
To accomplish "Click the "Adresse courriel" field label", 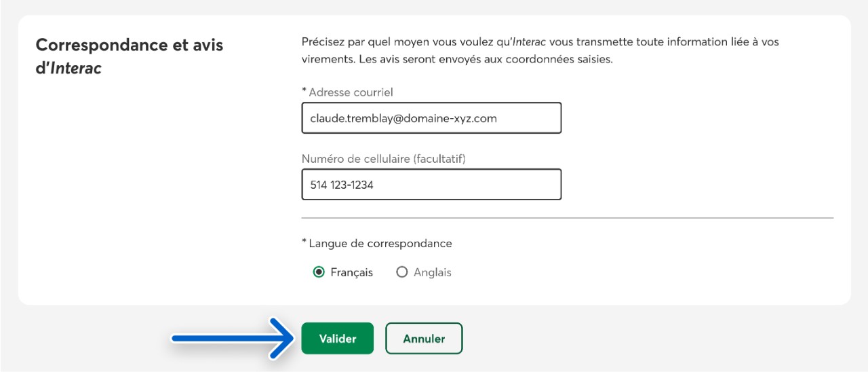I will 351,92.
